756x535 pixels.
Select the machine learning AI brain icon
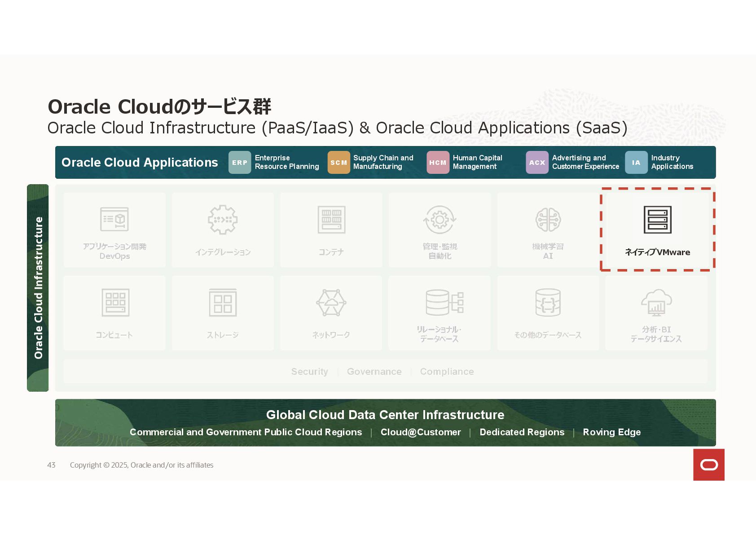point(548,220)
